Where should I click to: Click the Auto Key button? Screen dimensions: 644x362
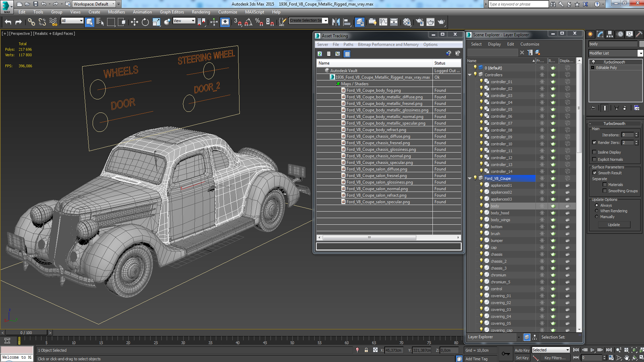(522, 350)
